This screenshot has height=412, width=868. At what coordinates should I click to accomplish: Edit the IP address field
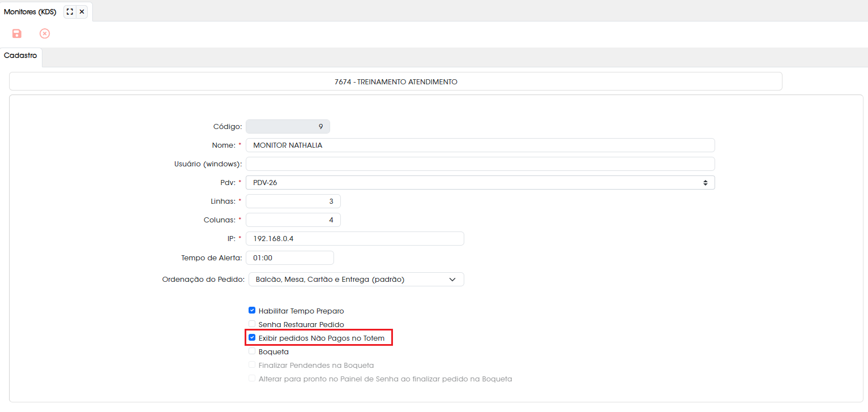355,239
